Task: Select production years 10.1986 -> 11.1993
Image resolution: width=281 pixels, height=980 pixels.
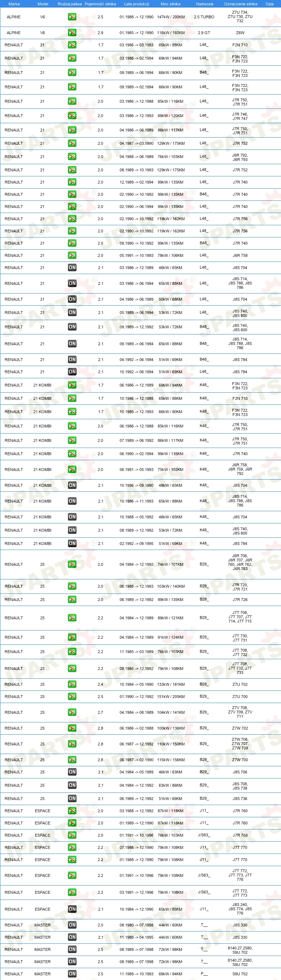Action: click(137, 501)
